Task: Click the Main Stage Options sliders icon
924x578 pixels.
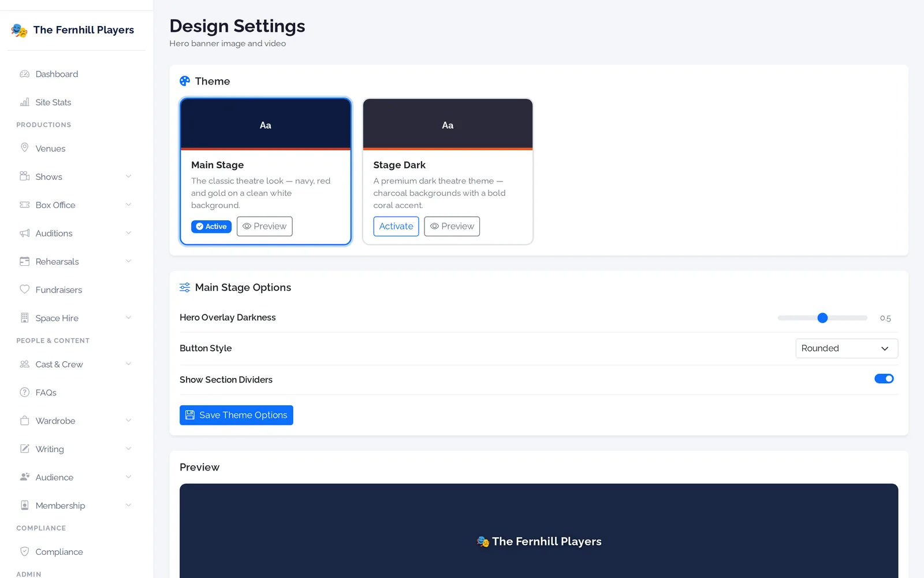Action: click(185, 287)
